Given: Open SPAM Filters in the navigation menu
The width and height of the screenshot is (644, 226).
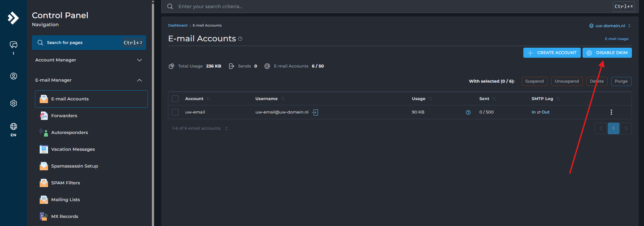Looking at the screenshot, I should click(x=91, y=183).
